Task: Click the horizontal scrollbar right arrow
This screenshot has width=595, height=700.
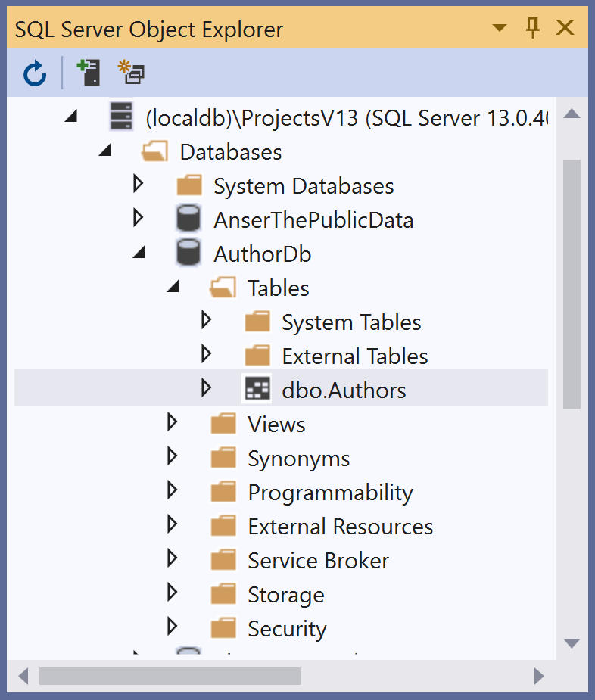Action: tap(539, 676)
